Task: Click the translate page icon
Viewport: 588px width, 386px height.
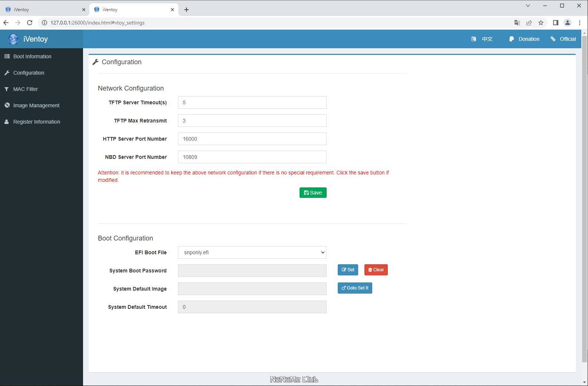Action: (x=517, y=23)
